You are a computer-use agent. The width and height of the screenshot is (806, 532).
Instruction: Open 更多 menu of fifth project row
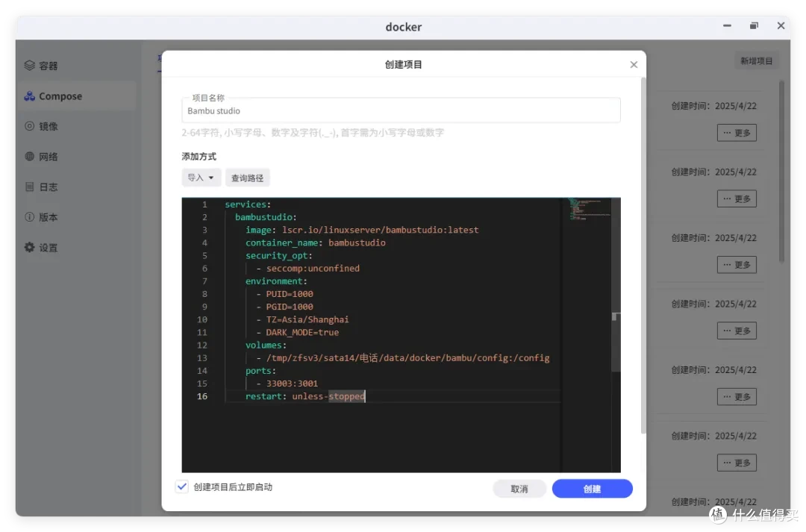tap(737, 396)
